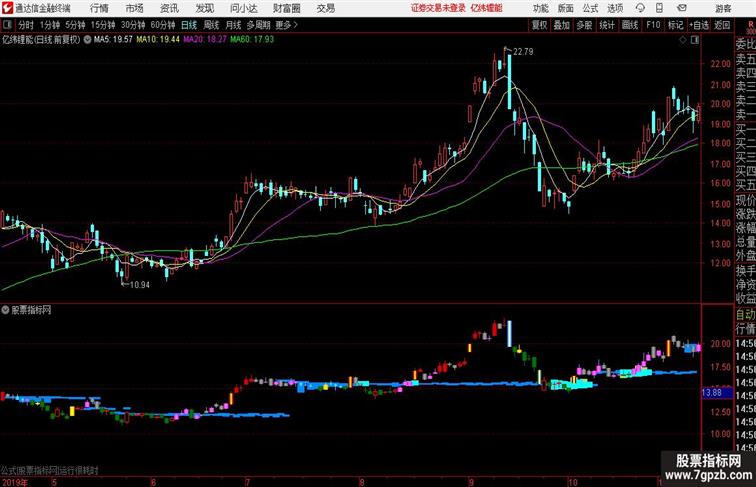Open the 问小达 menu
This screenshot has height=487, width=756.
click(244, 8)
